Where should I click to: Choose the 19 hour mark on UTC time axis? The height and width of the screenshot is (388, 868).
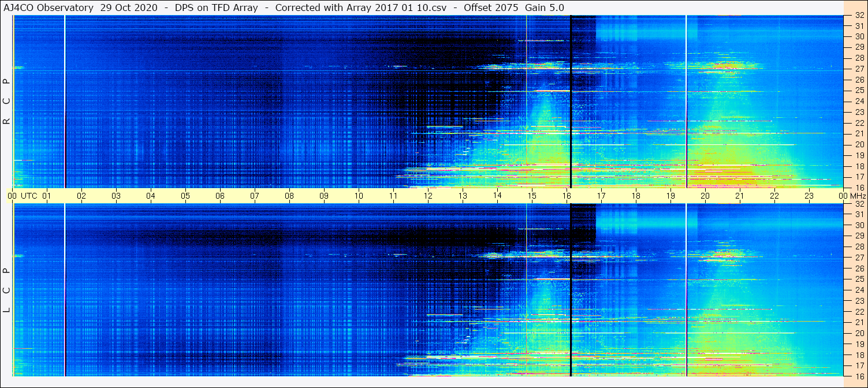click(x=670, y=196)
